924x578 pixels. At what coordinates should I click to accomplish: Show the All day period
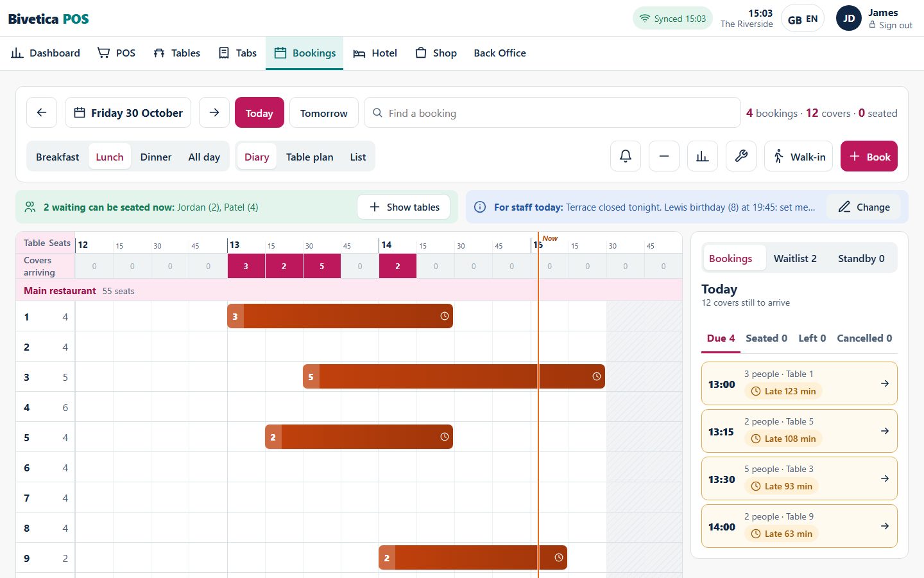point(204,157)
